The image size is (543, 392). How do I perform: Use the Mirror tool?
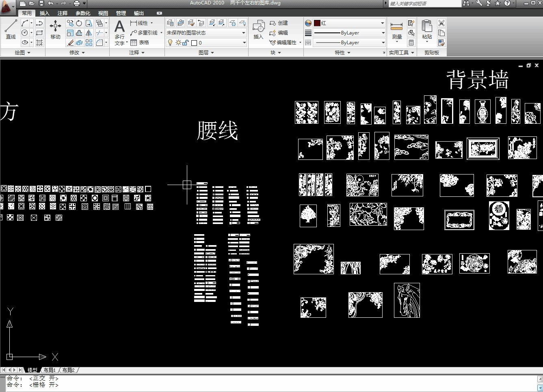89,33
